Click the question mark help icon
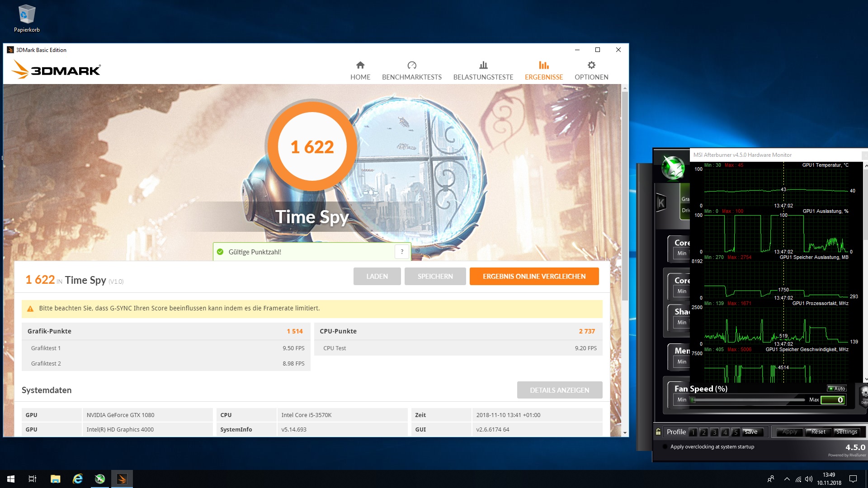Screen dimensions: 868x488 tap(402, 252)
